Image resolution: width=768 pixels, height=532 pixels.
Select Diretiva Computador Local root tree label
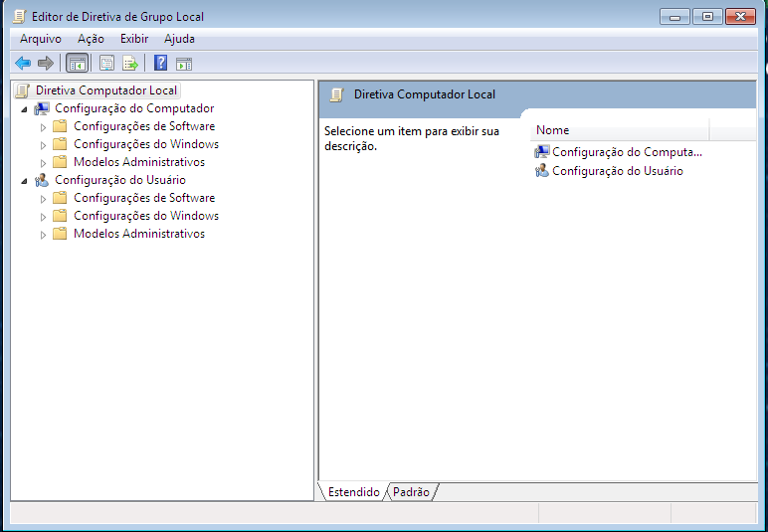pos(106,90)
